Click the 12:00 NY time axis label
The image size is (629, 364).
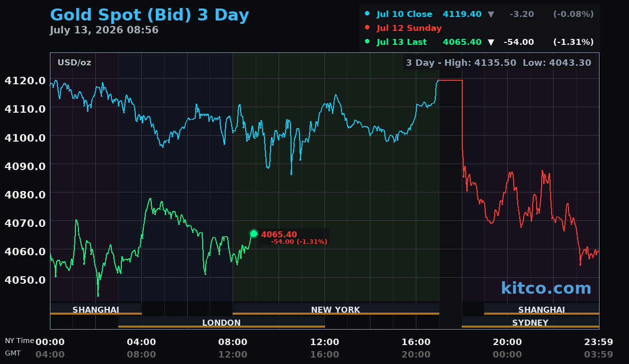point(324,342)
